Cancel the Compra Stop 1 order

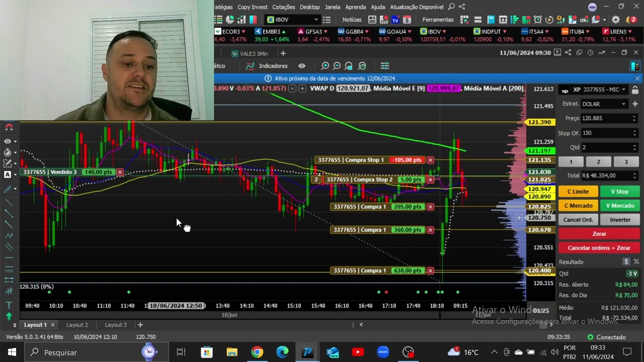[x=430, y=160]
